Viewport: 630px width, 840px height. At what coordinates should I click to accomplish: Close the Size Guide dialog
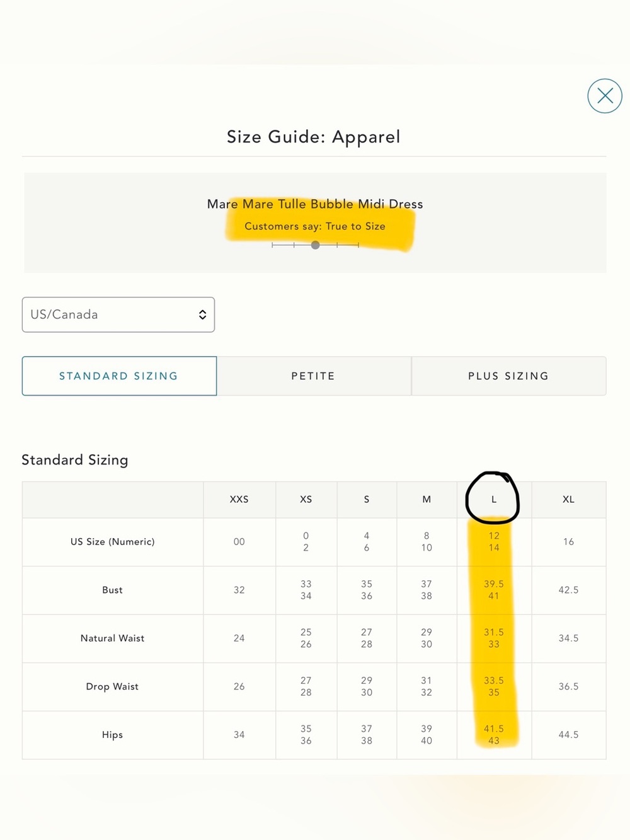coord(605,96)
